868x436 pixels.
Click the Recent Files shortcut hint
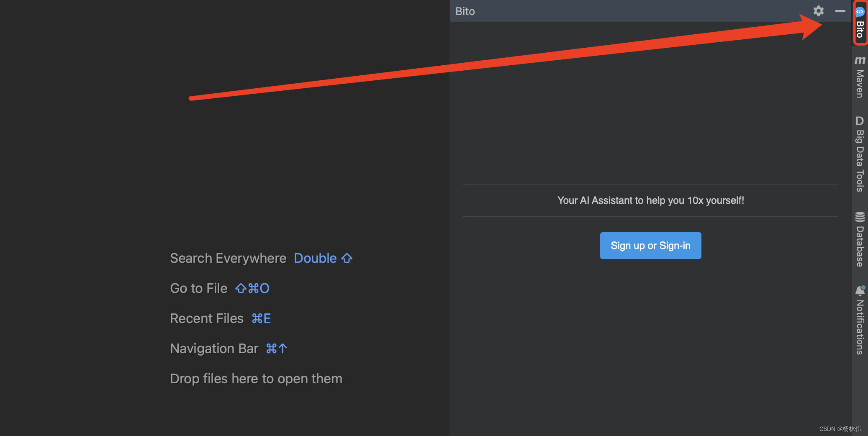coord(261,318)
